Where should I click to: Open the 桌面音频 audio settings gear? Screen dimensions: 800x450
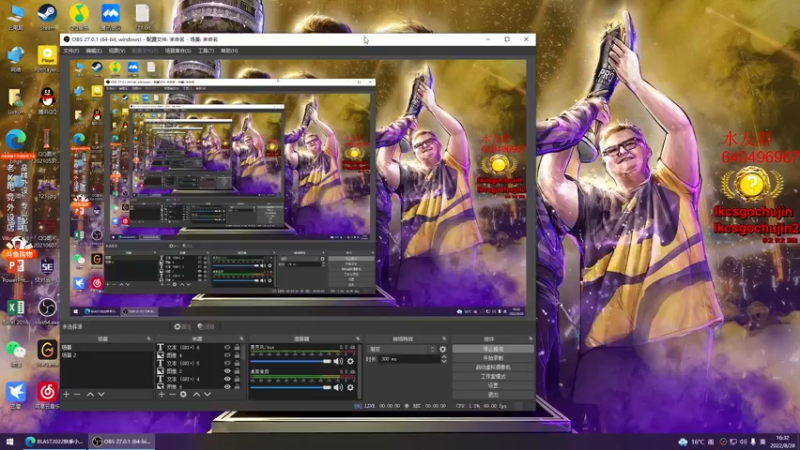(350, 388)
